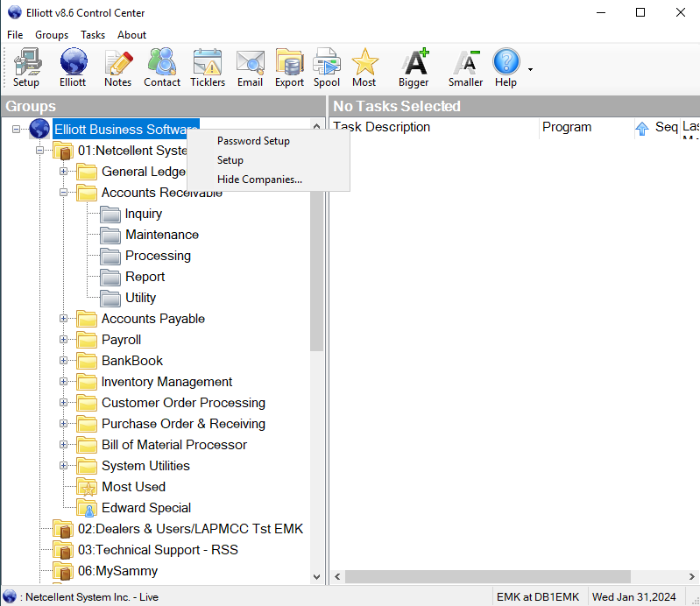Image resolution: width=700 pixels, height=606 pixels.
Task: Launch Elliott from the globe toolbar icon
Action: tap(74, 67)
